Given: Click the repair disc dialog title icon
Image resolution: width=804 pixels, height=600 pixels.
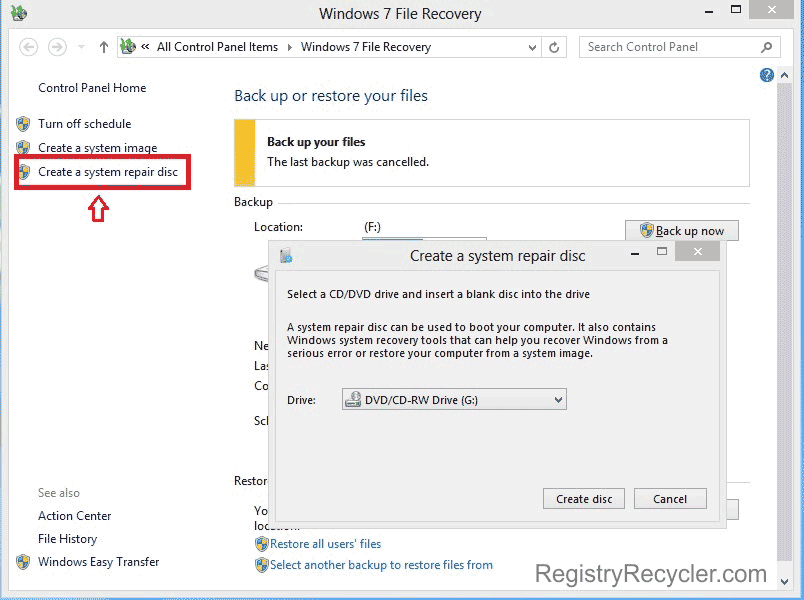Looking at the screenshot, I should pos(286,255).
